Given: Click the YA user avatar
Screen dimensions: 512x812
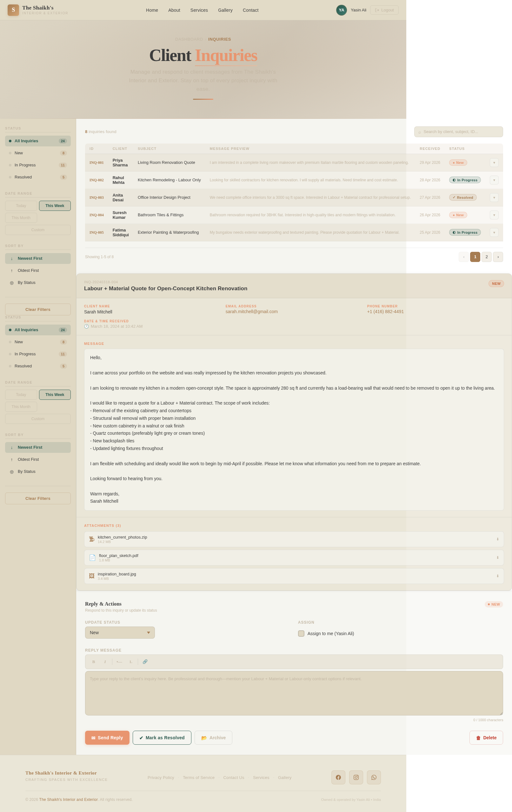Looking at the screenshot, I should tap(342, 10).
